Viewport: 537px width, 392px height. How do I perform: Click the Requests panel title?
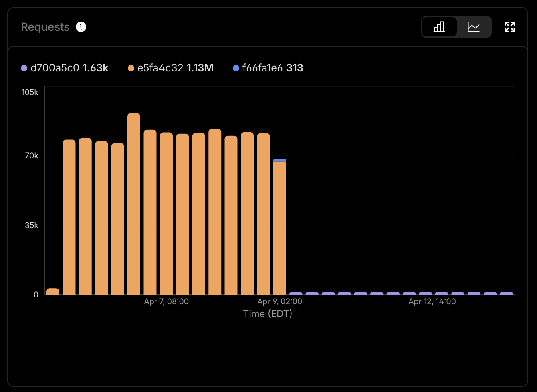click(x=45, y=27)
